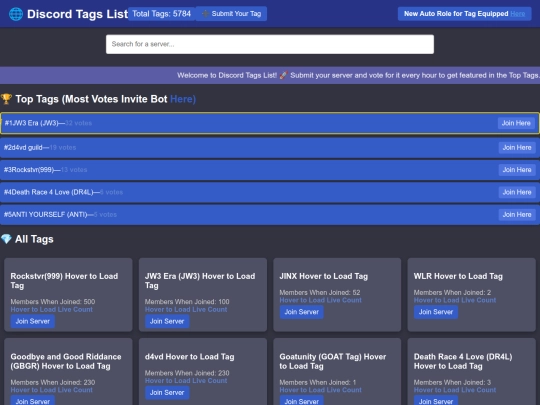Click the trophy icon beside Top Tags

[x=6, y=99]
